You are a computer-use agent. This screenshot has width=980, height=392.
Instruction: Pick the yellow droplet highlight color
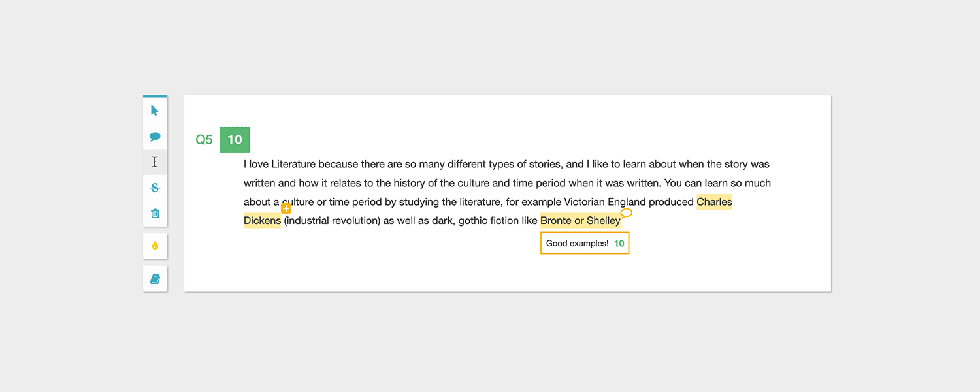tap(155, 246)
